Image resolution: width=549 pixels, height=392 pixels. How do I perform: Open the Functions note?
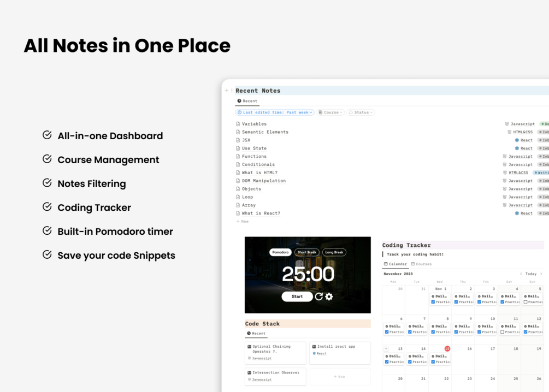[x=254, y=157]
